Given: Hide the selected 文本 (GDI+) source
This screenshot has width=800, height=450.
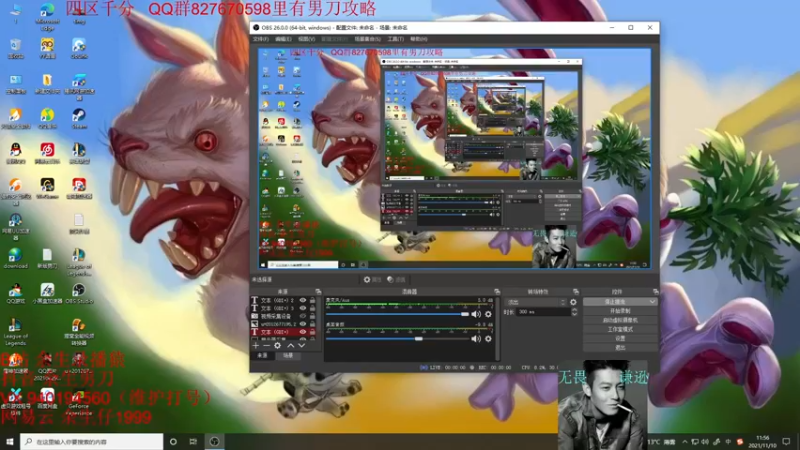Looking at the screenshot, I should tap(303, 332).
